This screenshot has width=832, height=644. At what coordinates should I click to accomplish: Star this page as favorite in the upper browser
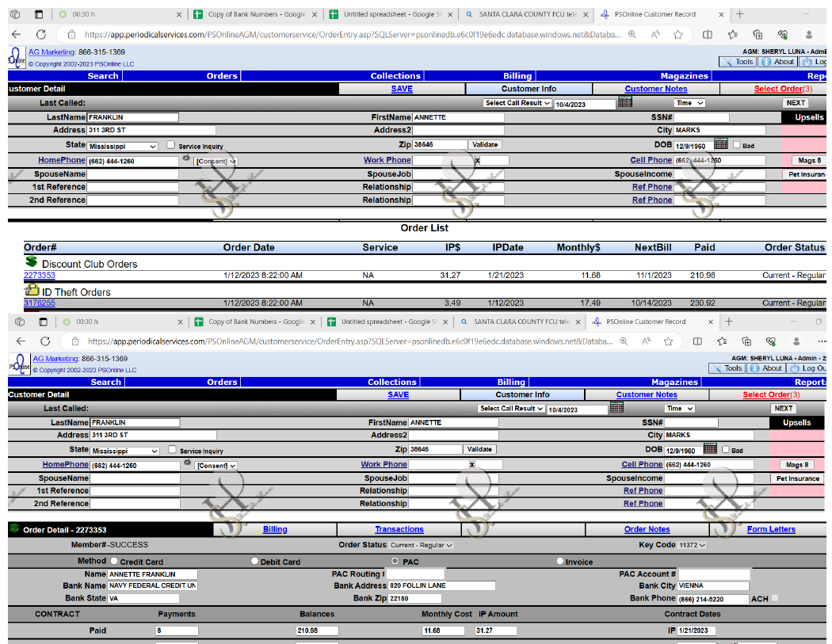(678, 35)
